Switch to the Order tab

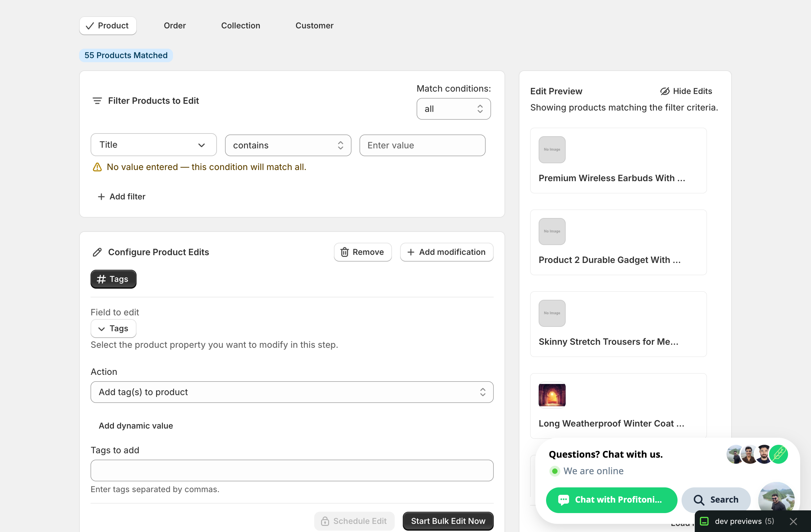tap(175, 26)
